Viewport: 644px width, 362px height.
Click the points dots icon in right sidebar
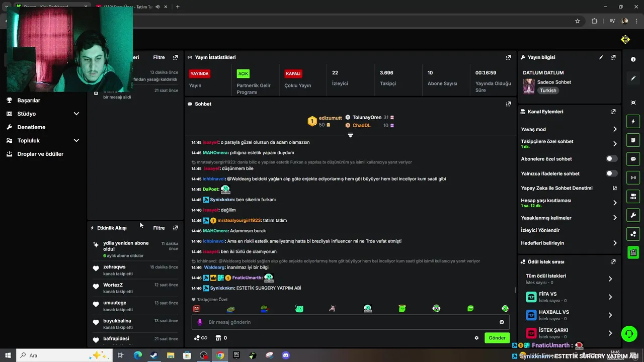(633, 234)
